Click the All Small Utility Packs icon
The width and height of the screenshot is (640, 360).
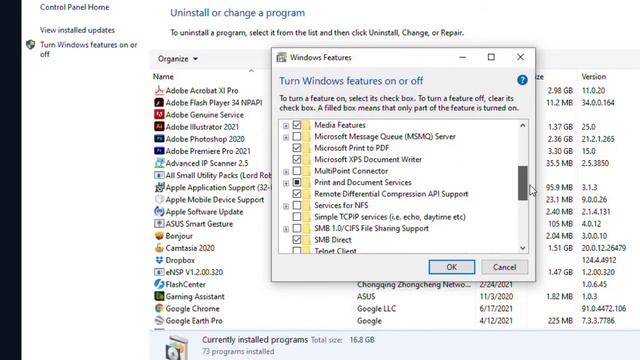(159, 175)
